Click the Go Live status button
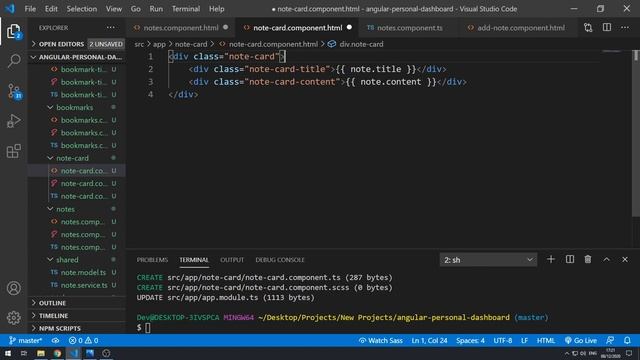The height and width of the screenshot is (360, 640). [580, 340]
